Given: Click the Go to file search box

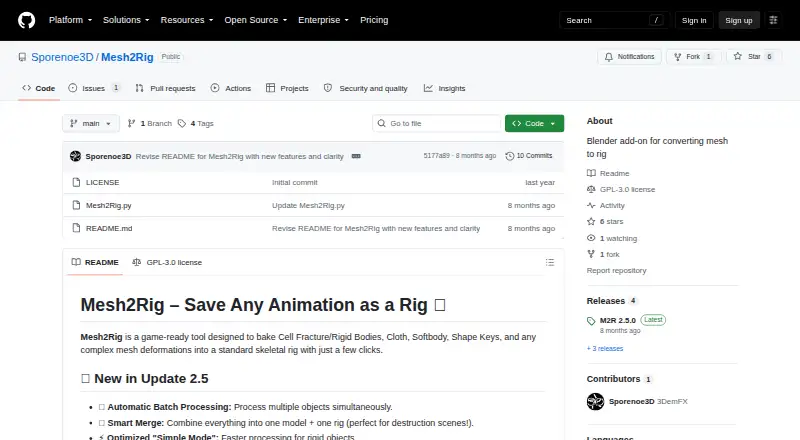Looking at the screenshot, I should point(437,124).
